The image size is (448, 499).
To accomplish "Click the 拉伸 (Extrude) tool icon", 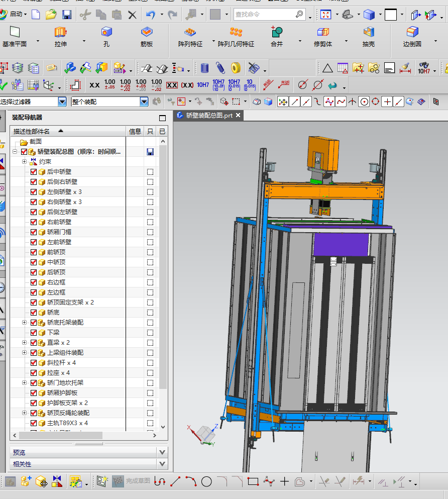I will [60, 33].
